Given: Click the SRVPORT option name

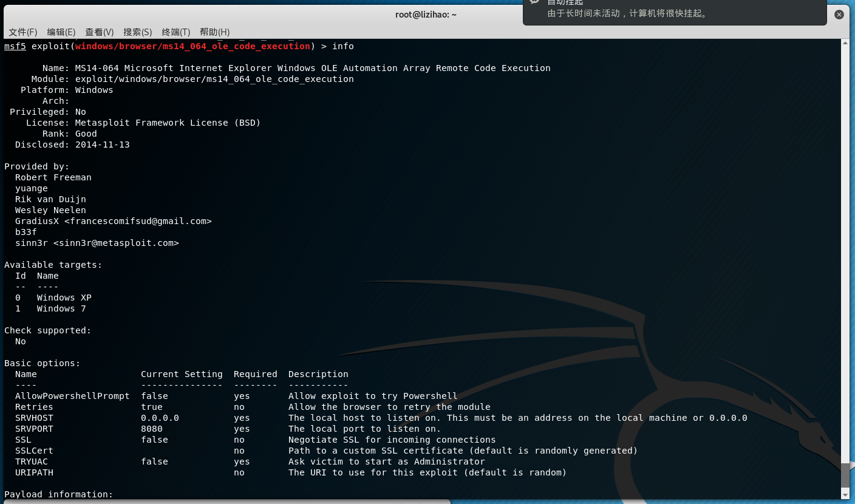Looking at the screenshot, I should 34,429.
